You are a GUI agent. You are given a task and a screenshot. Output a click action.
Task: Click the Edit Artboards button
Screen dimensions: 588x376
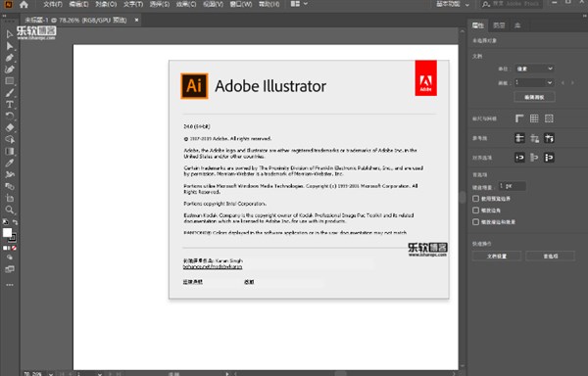[534, 97]
